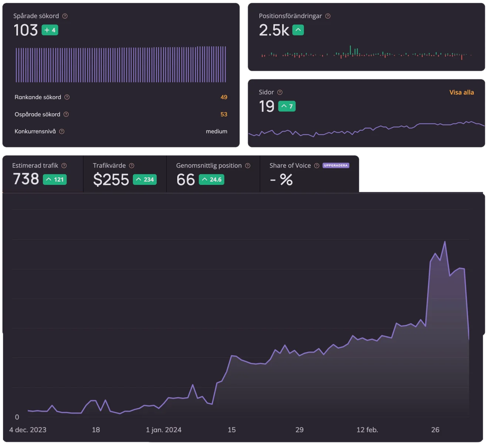
Task: Select the Trafikvärde tab
Action: pyautogui.click(x=125, y=174)
